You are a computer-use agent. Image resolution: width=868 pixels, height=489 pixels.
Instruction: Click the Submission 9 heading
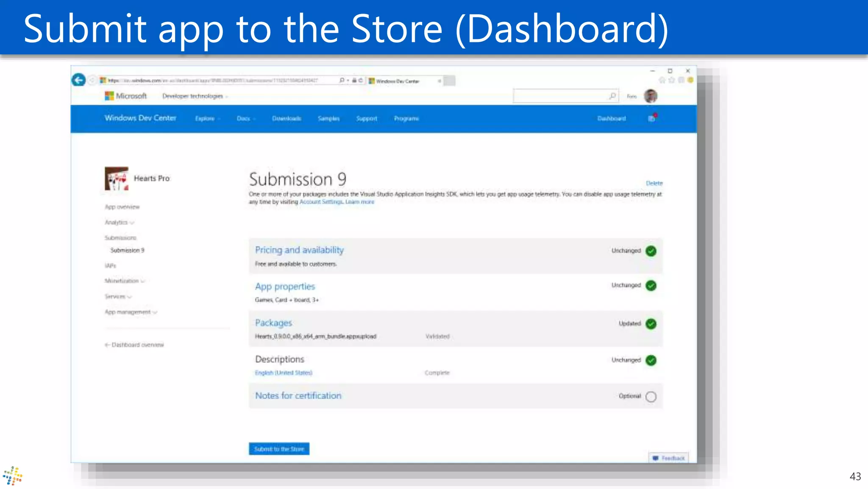click(298, 179)
